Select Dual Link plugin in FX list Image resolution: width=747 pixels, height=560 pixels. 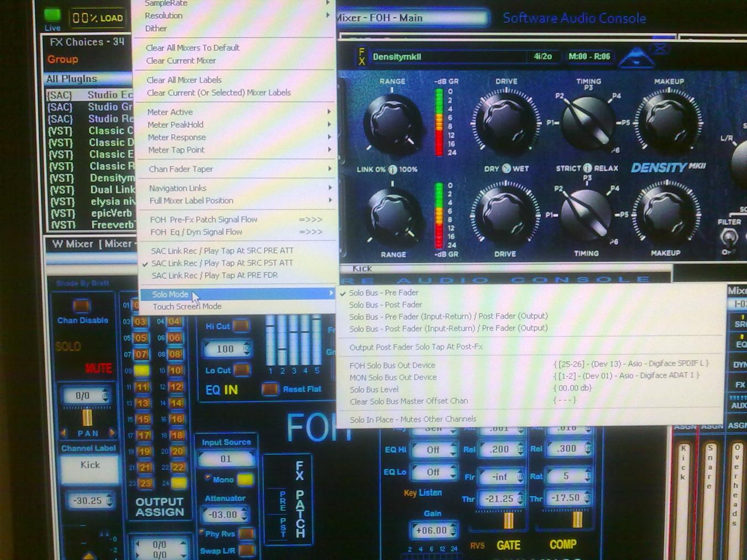click(91, 189)
